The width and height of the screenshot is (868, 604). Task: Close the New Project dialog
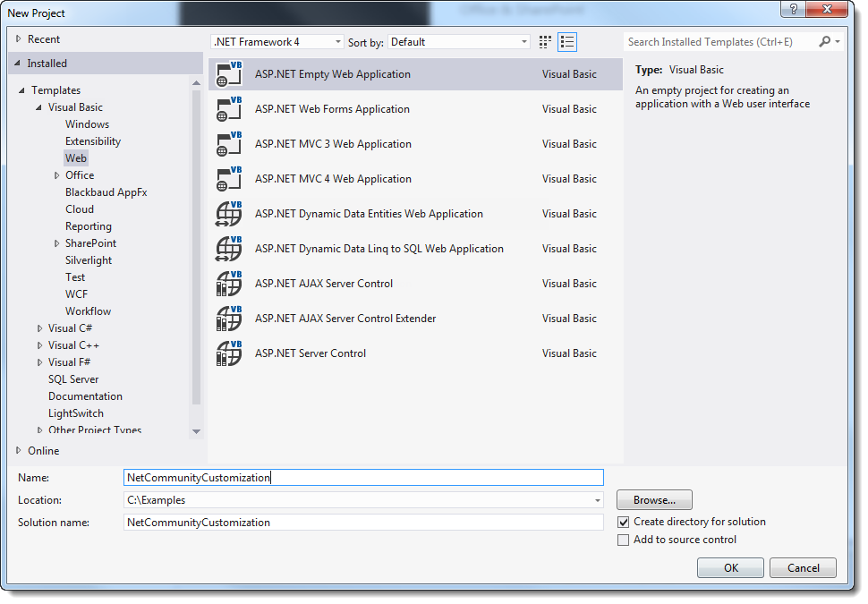click(827, 9)
